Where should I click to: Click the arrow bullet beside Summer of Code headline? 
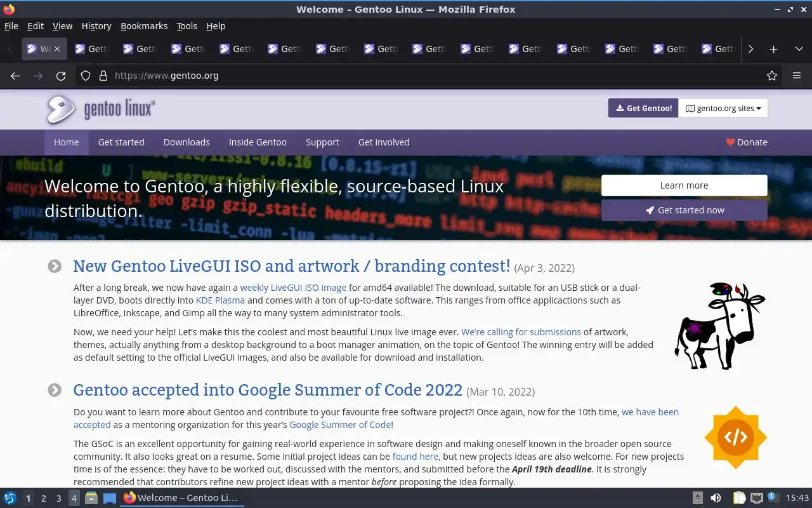click(x=55, y=390)
